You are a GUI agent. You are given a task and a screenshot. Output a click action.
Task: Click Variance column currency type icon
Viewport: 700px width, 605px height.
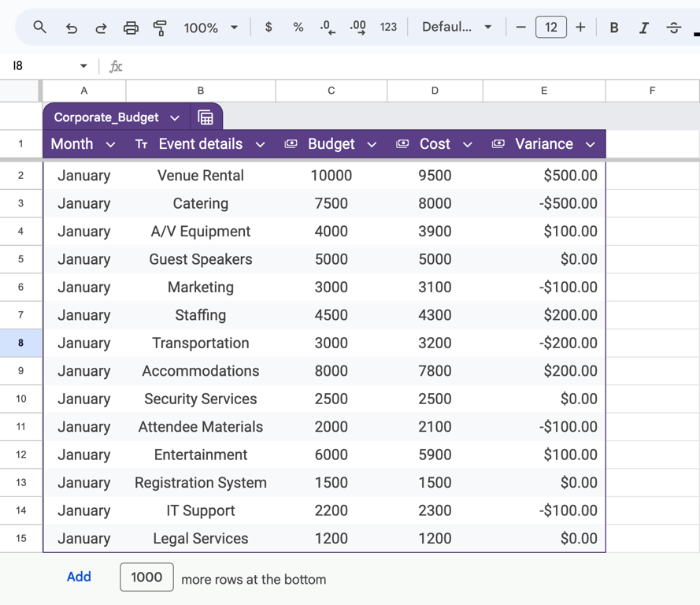click(x=498, y=144)
